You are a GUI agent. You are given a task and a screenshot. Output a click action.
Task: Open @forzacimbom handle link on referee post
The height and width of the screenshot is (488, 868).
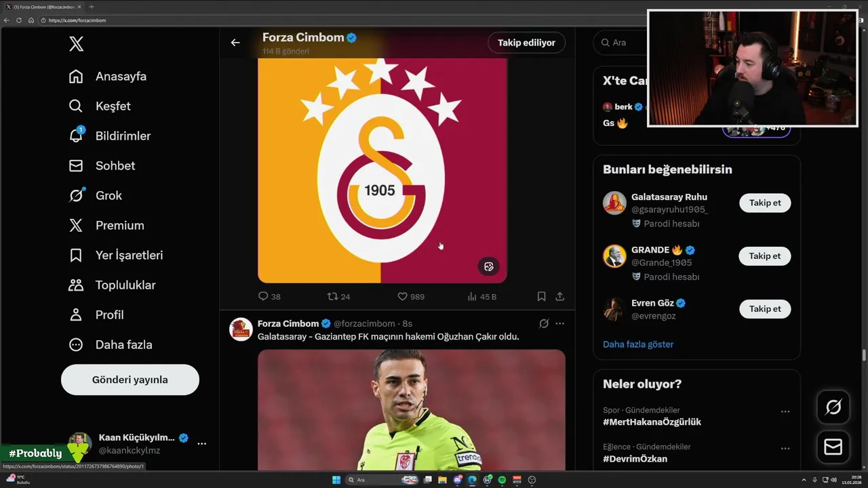coord(364,324)
